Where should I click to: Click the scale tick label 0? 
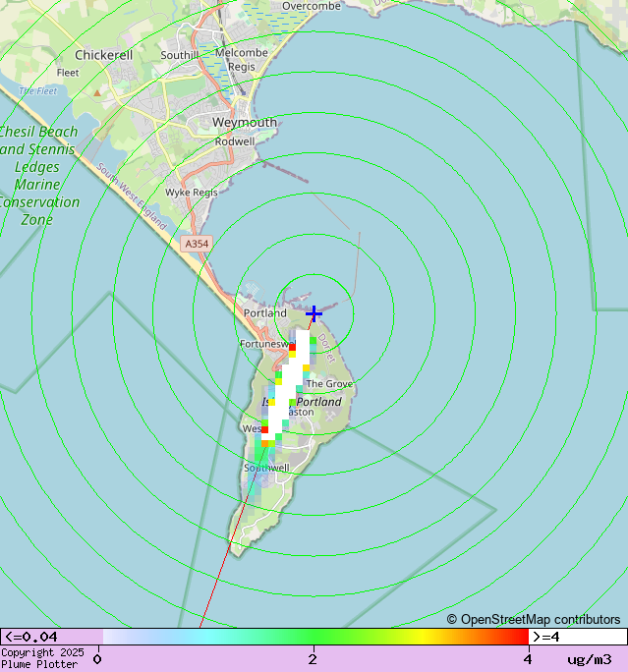pos(97,659)
